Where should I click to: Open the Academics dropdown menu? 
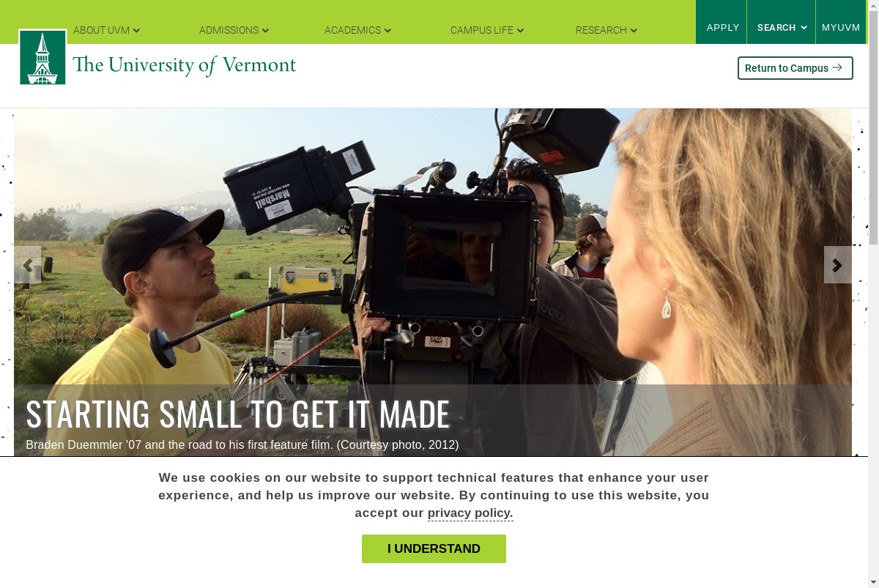click(x=357, y=30)
